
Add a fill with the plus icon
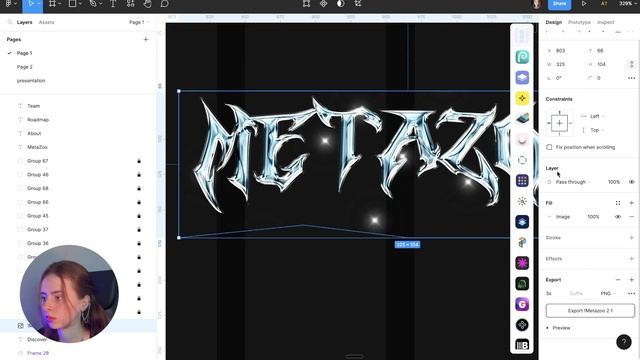631,203
